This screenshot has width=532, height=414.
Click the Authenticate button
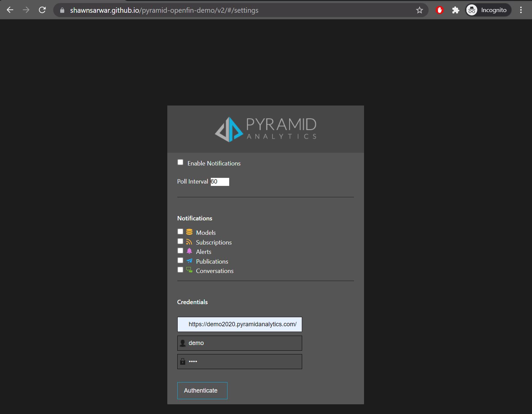(x=202, y=391)
